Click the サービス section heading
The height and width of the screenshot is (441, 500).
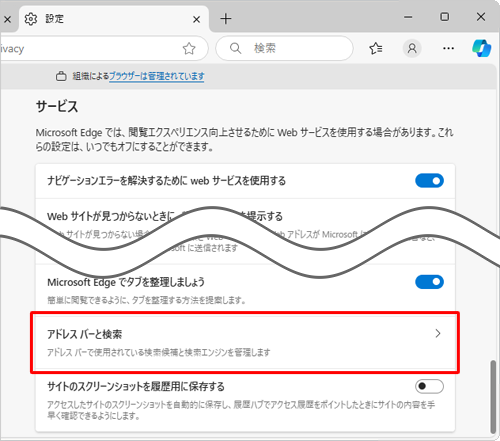[x=57, y=107]
